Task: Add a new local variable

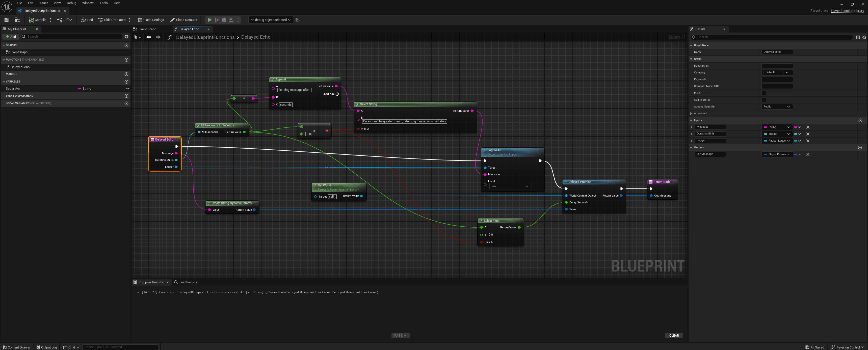Action: (x=126, y=103)
